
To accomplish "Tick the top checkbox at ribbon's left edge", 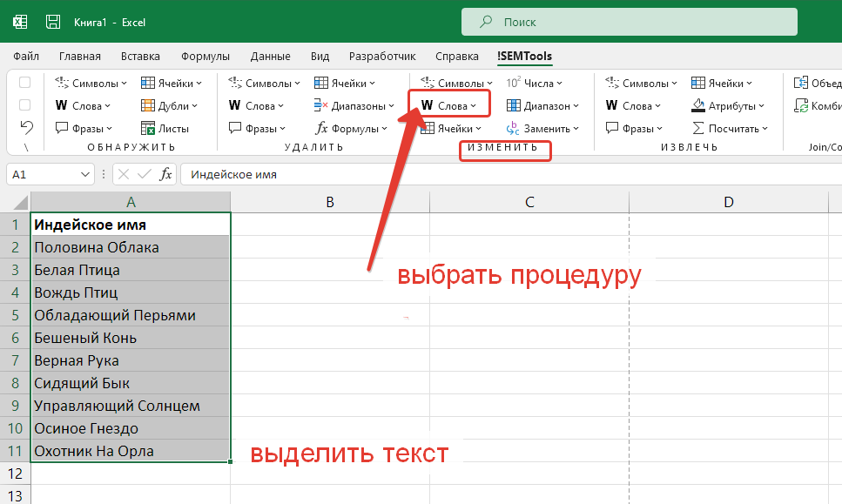I will [25, 83].
